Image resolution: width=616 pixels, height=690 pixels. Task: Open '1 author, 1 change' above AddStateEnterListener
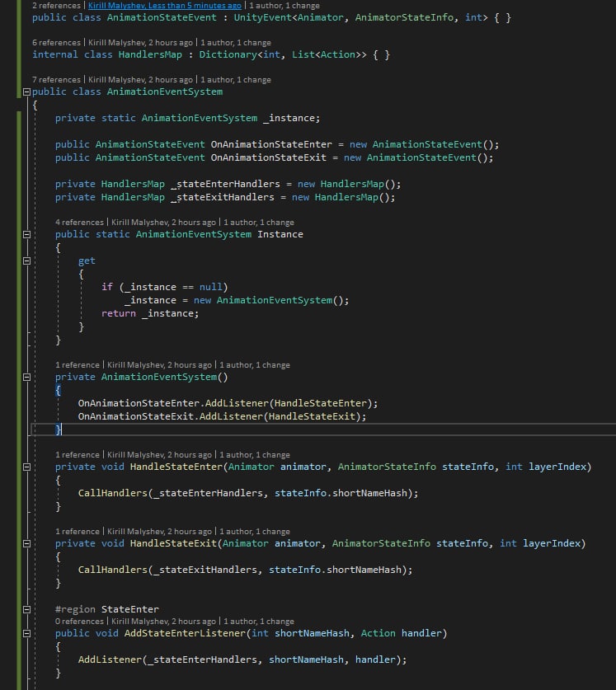(259, 622)
